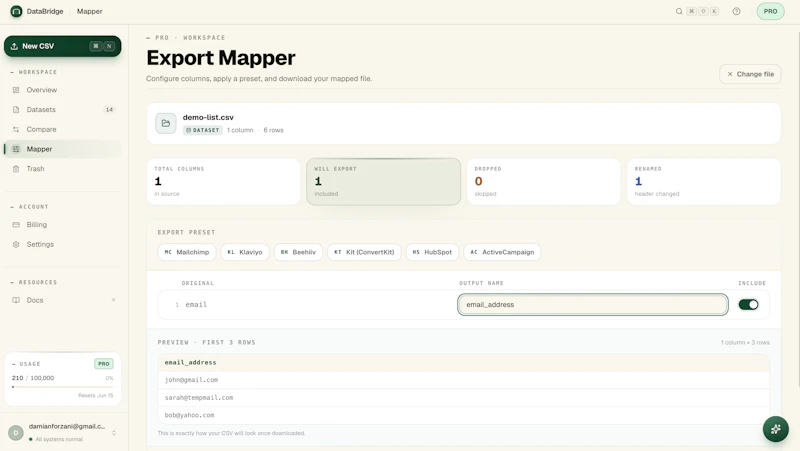Click the Total Columns stat card
800x451 pixels.
pyautogui.click(x=223, y=182)
